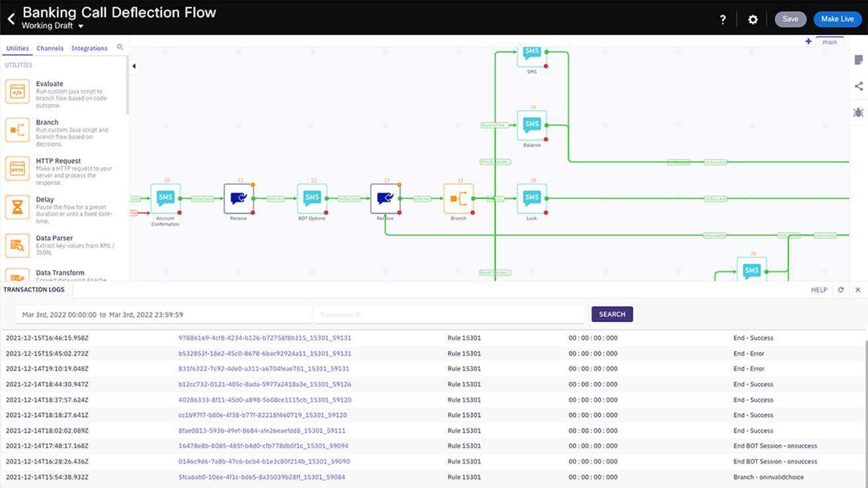Switch to the Integrations tab

pos(89,48)
